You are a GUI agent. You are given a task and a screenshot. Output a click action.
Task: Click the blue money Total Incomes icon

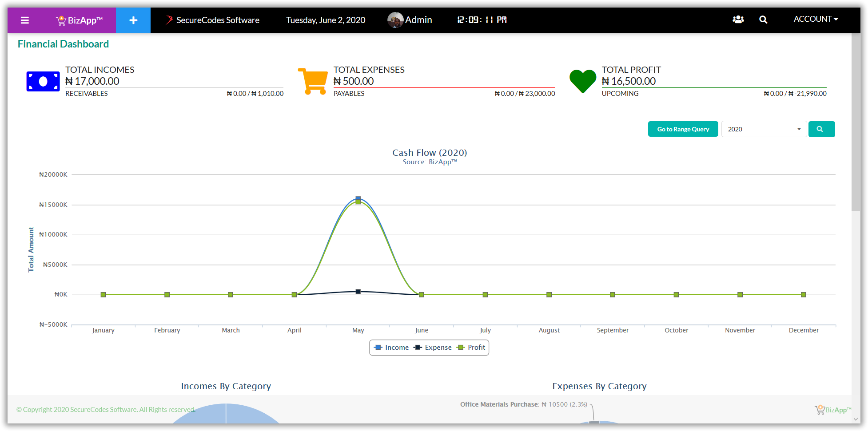(x=43, y=82)
